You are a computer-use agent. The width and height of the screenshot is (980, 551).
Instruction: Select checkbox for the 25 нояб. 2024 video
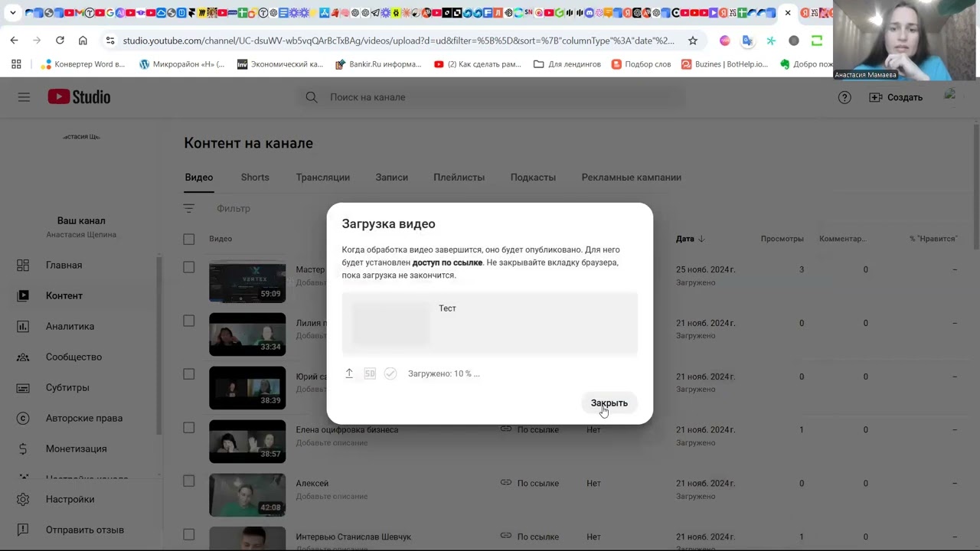[189, 267]
